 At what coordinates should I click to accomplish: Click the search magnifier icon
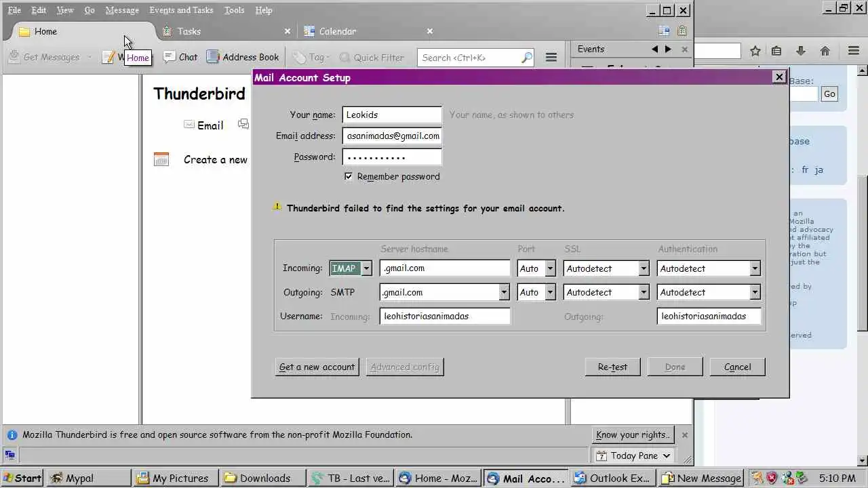526,58
